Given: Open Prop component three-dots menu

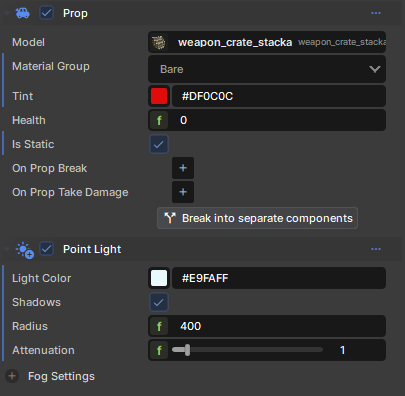Looking at the screenshot, I should click(376, 13).
